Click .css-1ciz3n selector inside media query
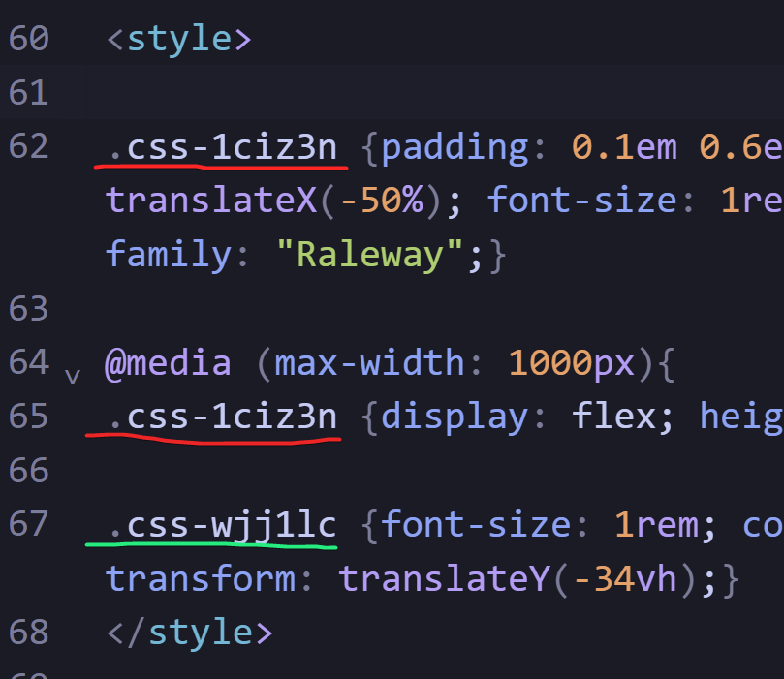784x679 pixels. pyautogui.click(x=222, y=417)
